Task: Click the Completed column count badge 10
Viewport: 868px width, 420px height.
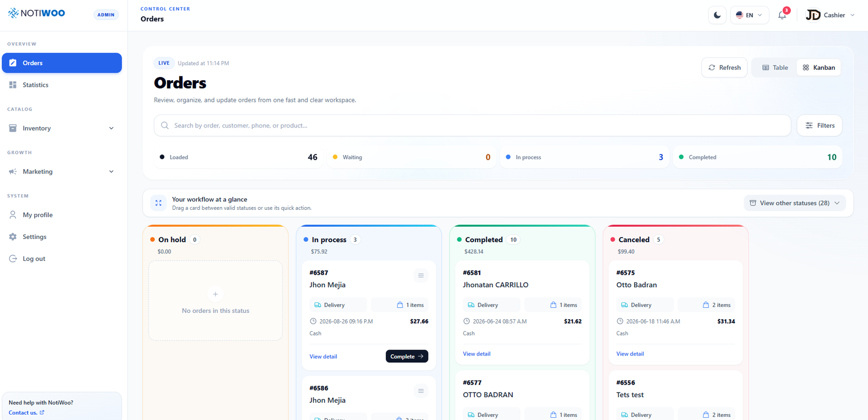Action: [x=513, y=240]
